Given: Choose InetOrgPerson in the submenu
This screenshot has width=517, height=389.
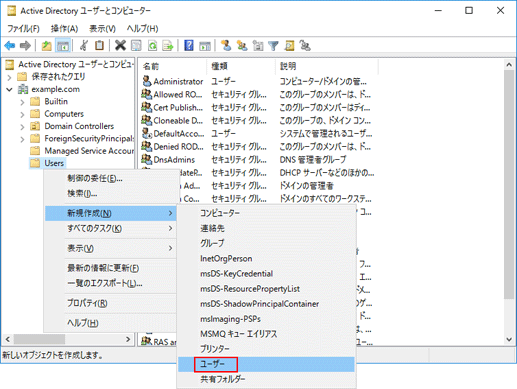Looking at the screenshot, I should pos(266,258).
